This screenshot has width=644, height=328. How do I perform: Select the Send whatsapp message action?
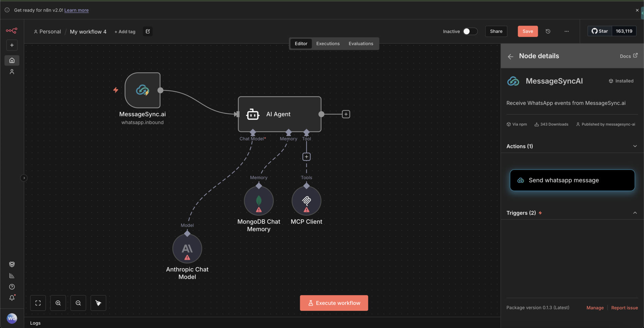[572, 180]
